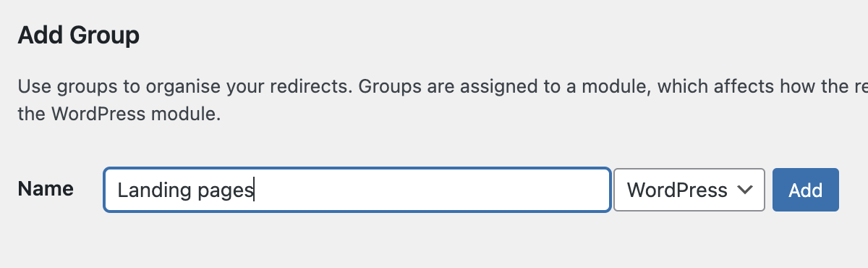Select the Name label

pos(46,189)
